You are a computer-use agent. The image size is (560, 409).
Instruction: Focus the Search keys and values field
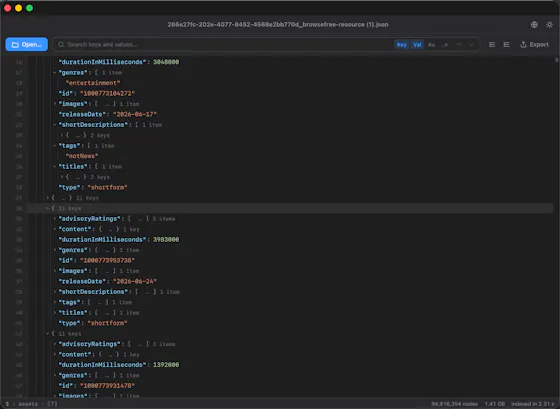click(x=221, y=45)
